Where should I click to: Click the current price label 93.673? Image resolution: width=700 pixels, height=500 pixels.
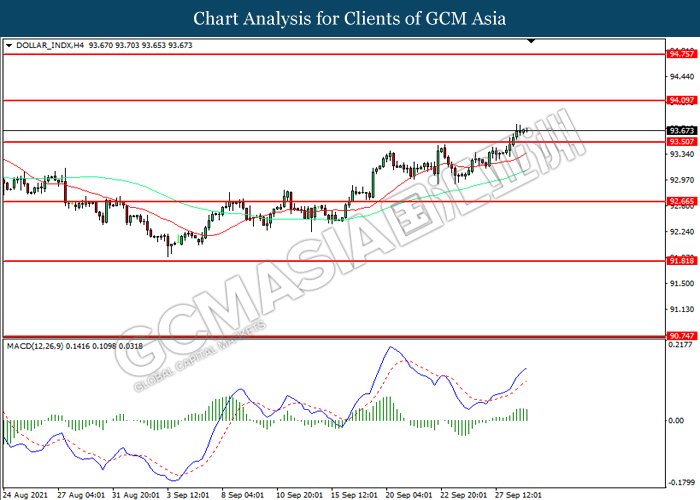point(682,130)
